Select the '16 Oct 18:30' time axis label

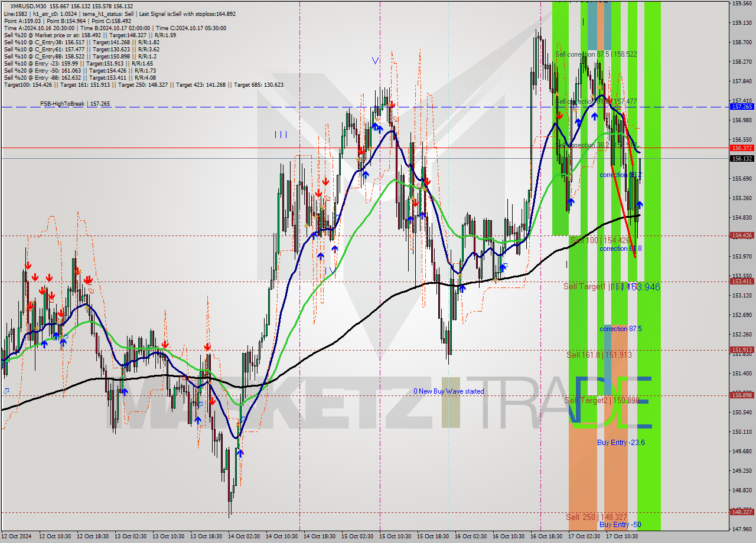546,537
